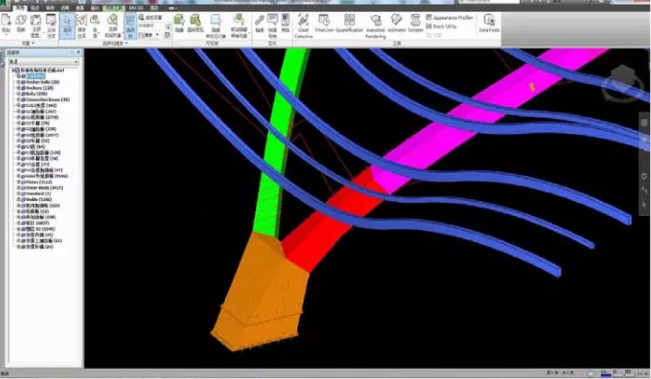651x379 pixels.
Task: Click the Links icon
Action: click(259, 23)
